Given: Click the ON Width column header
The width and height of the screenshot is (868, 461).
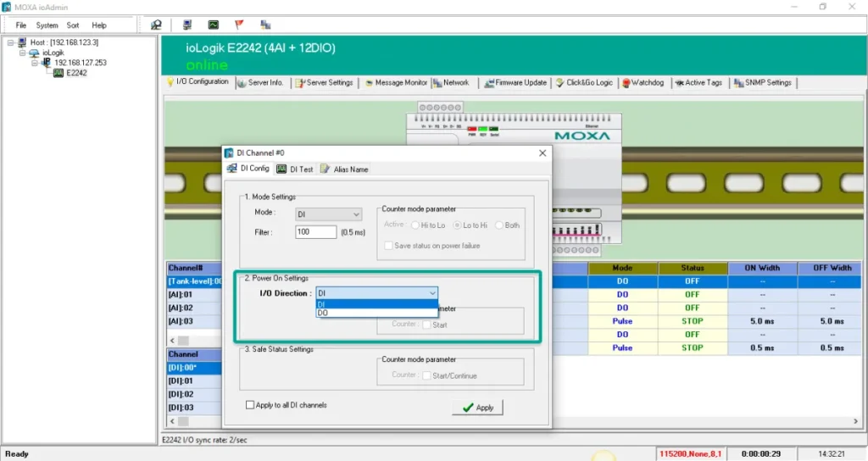Looking at the screenshot, I should click(x=762, y=268).
